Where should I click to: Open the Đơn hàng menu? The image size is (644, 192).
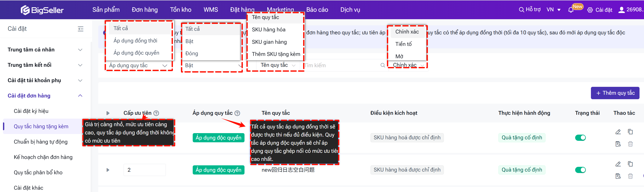145,10
